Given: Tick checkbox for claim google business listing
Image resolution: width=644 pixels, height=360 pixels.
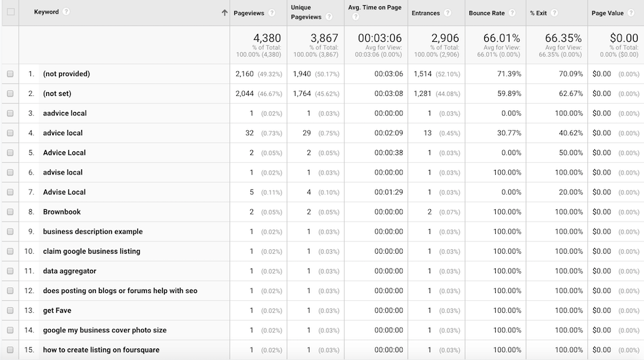Looking at the screenshot, I should pyautogui.click(x=10, y=251).
